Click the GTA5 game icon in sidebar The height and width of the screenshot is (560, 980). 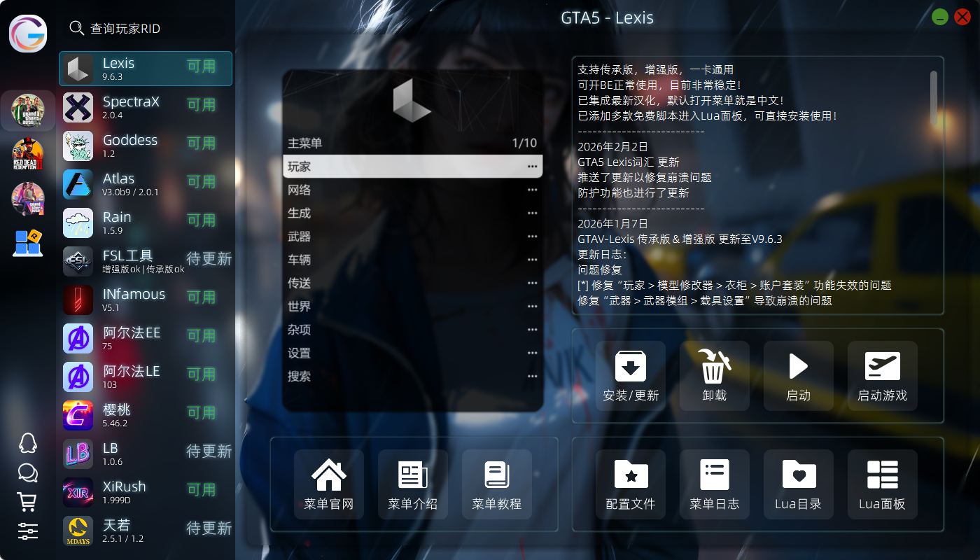click(x=28, y=110)
